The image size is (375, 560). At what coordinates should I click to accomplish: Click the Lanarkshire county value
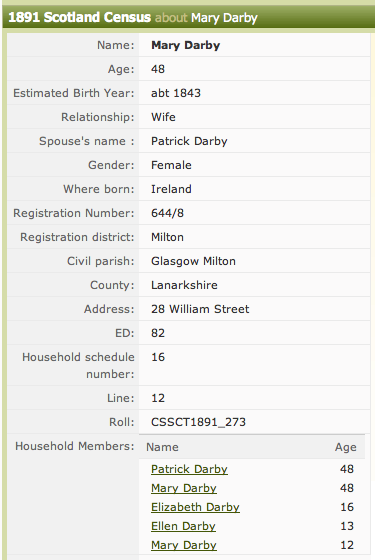(x=184, y=285)
